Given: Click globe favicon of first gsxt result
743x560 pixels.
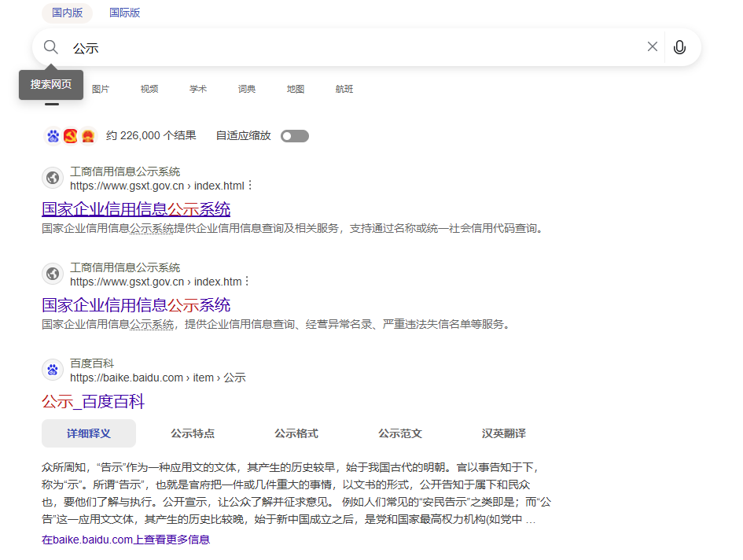Looking at the screenshot, I should pos(53,178).
